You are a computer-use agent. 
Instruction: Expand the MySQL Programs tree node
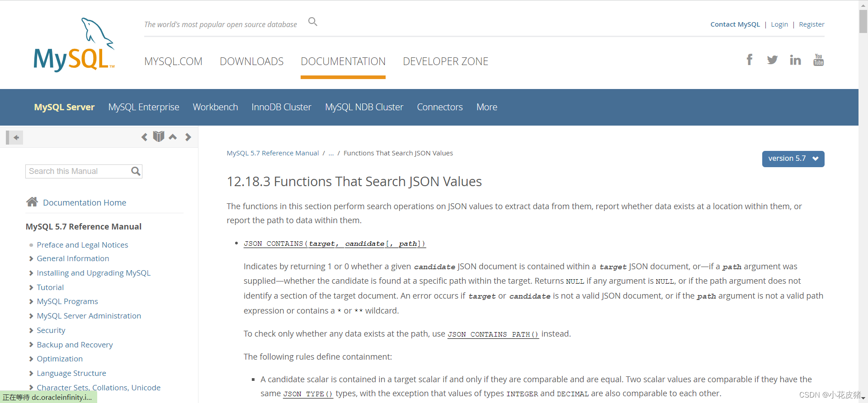tap(31, 301)
